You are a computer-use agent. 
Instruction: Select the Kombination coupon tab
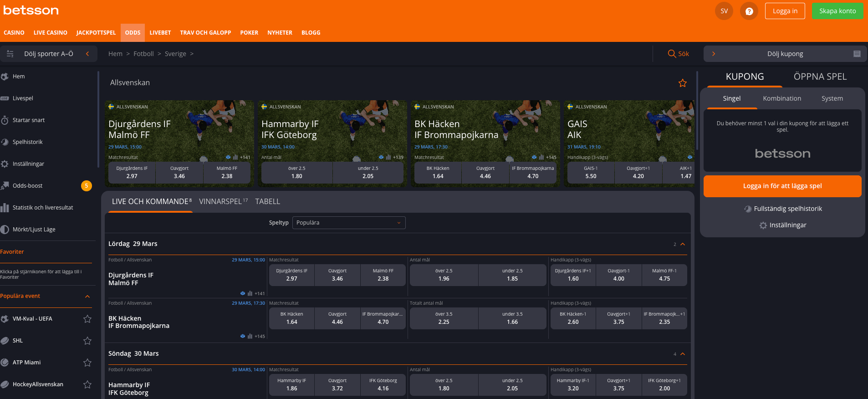(x=782, y=98)
